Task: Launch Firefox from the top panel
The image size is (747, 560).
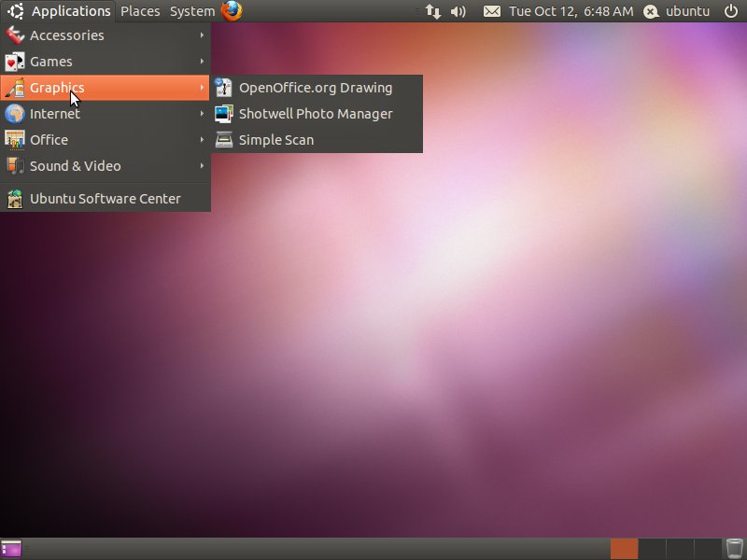Action: (232, 11)
